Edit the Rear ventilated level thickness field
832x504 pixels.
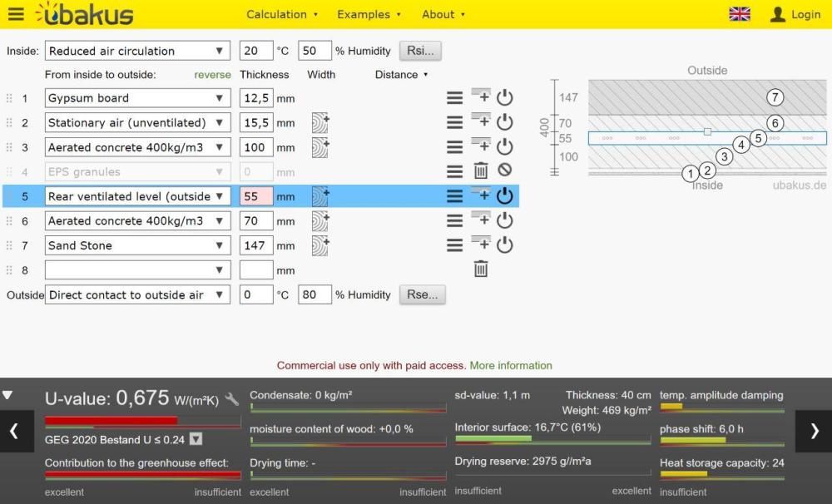pos(256,196)
